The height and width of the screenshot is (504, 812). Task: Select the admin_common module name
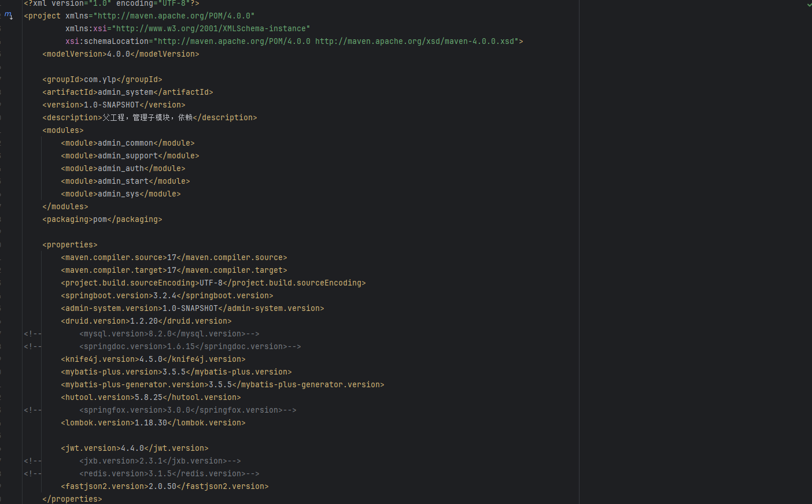coord(126,143)
